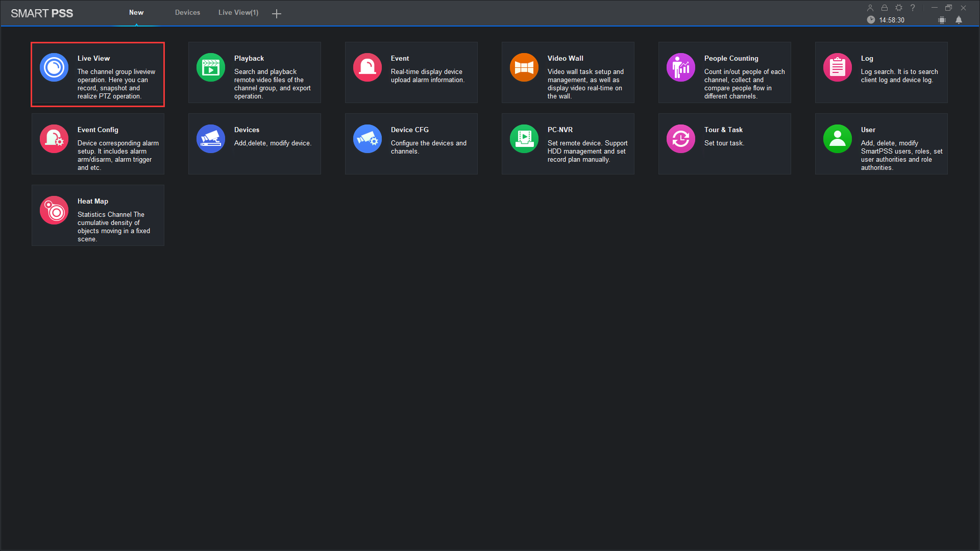The image size is (980, 551).
Task: Switch to the Devices tab
Action: [x=187, y=12]
